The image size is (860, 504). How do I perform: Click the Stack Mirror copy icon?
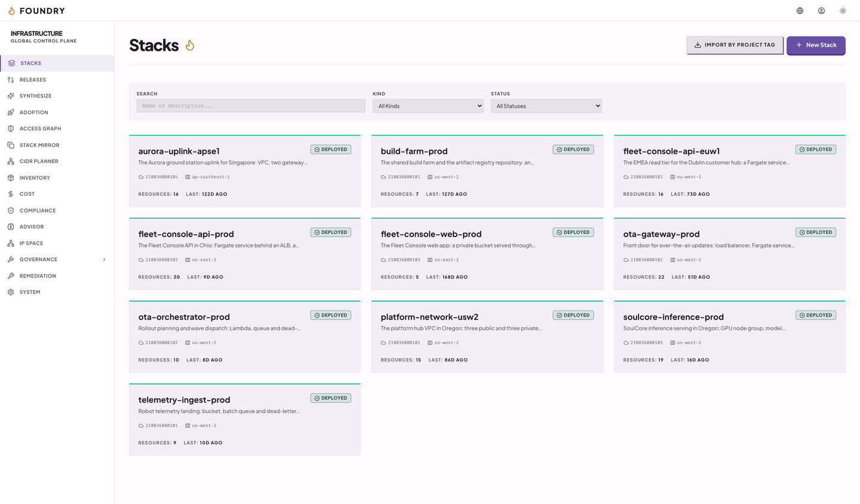coord(11,145)
